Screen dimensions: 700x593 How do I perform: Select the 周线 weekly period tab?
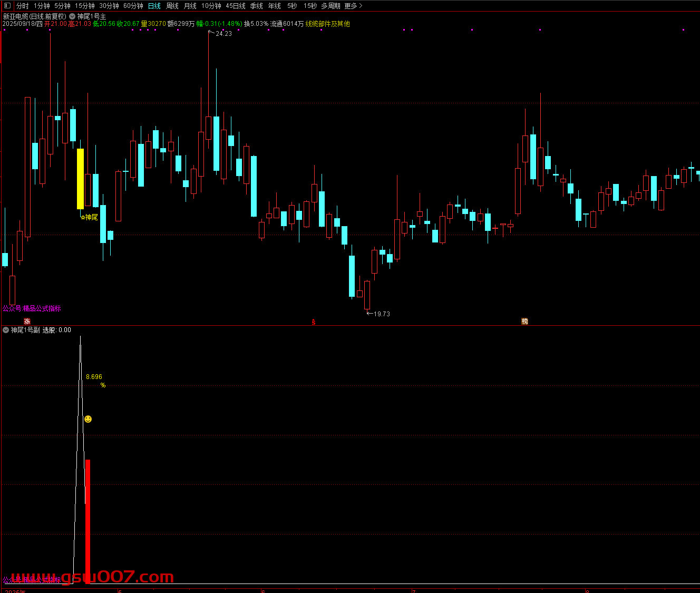(172, 6)
